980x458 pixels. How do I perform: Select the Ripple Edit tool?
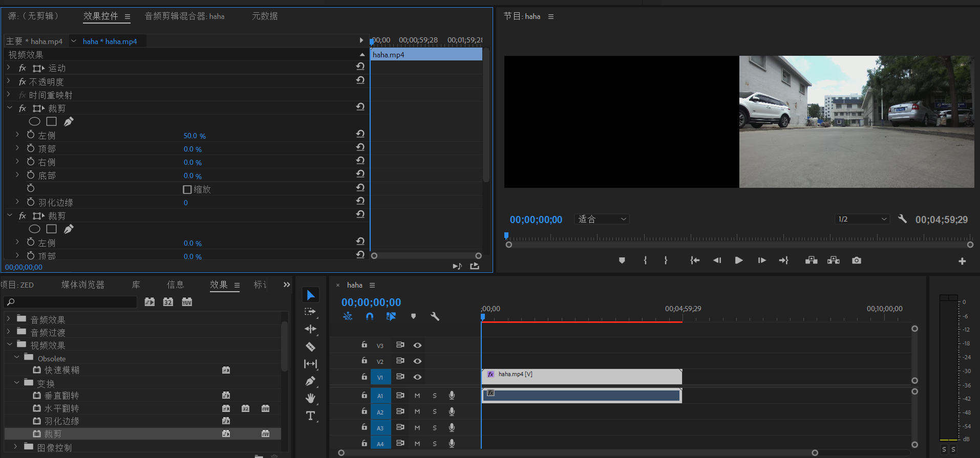(x=310, y=329)
